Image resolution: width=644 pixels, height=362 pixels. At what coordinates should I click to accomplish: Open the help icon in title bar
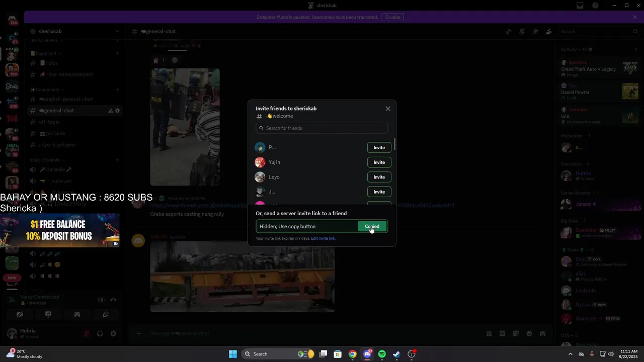(595, 6)
